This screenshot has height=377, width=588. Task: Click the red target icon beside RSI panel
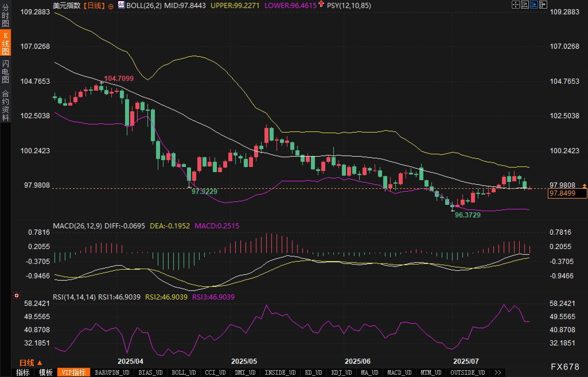pos(17,296)
